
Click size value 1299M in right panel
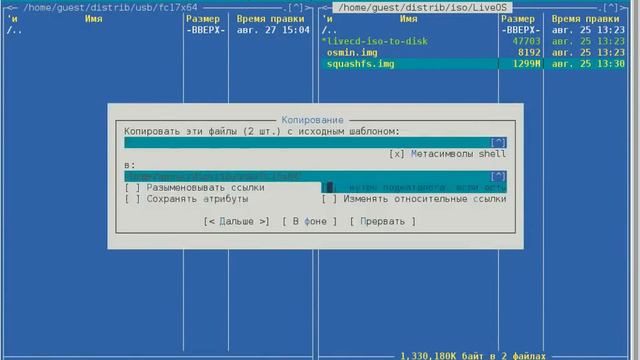point(526,64)
